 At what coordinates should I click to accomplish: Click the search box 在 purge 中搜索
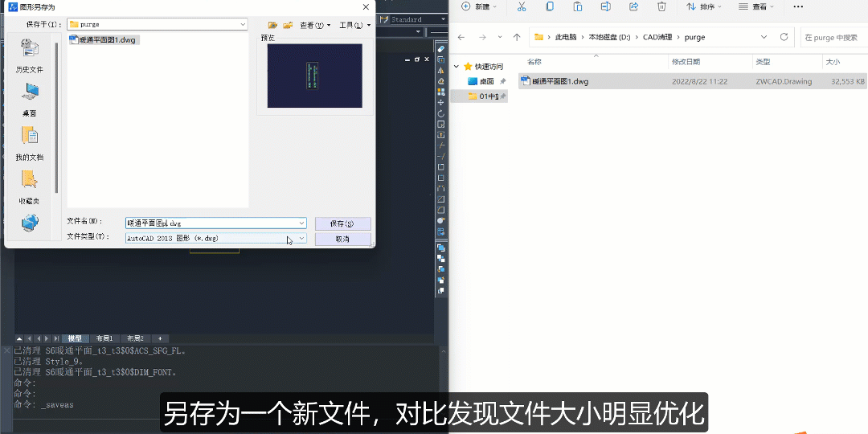click(x=834, y=37)
